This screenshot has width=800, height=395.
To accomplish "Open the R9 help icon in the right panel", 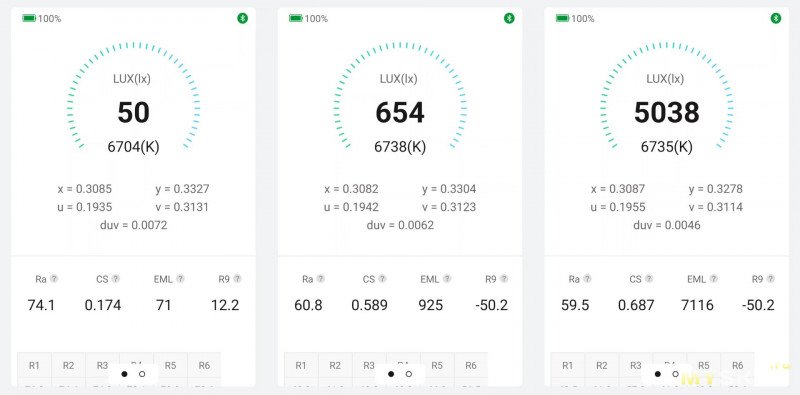I will coord(770,279).
